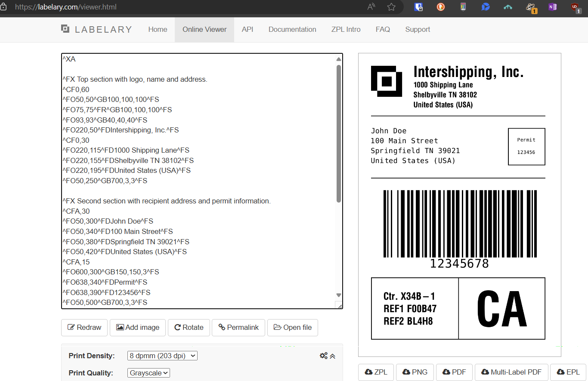Click the Open file button
The image size is (588, 381).
(x=293, y=327)
